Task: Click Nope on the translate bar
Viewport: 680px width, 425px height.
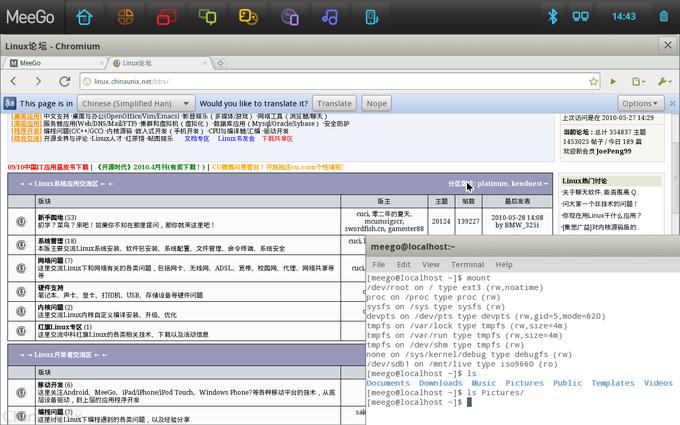Action: pos(376,103)
